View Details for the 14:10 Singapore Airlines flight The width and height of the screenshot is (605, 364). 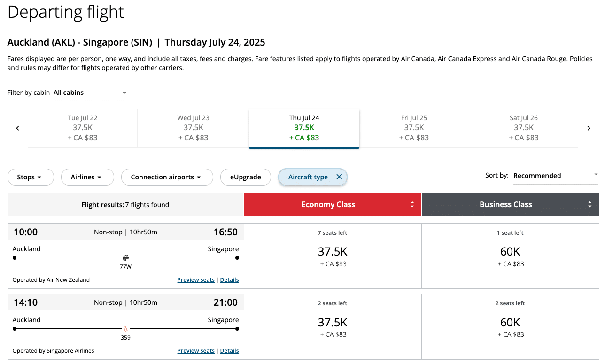pyautogui.click(x=229, y=351)
